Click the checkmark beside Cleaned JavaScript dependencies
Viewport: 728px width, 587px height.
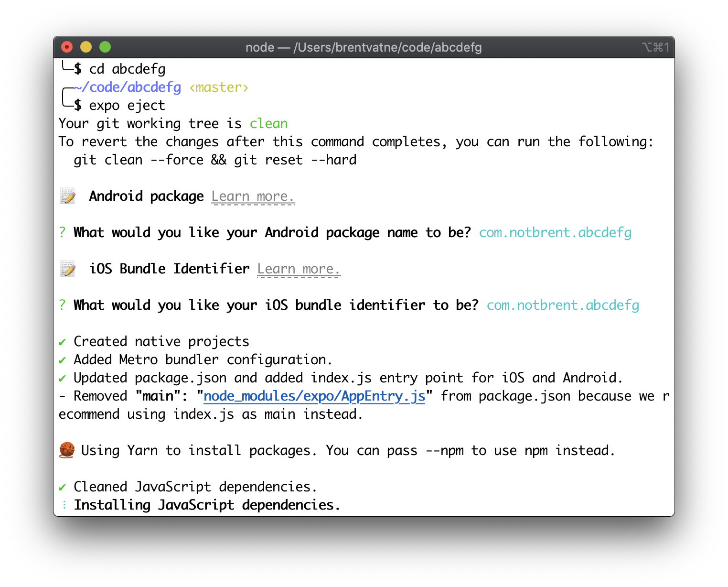click(x=62, y=487)
